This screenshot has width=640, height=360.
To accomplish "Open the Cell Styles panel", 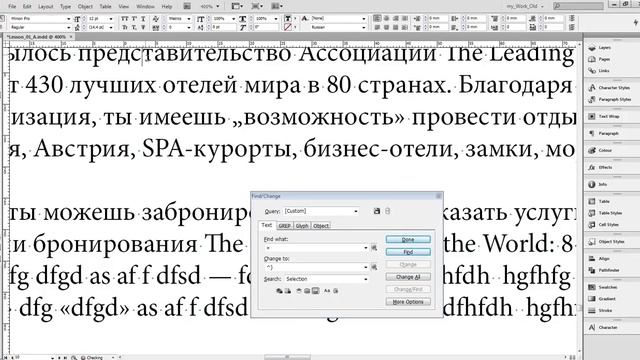I will pyautogui.click(x=604, y=224).
